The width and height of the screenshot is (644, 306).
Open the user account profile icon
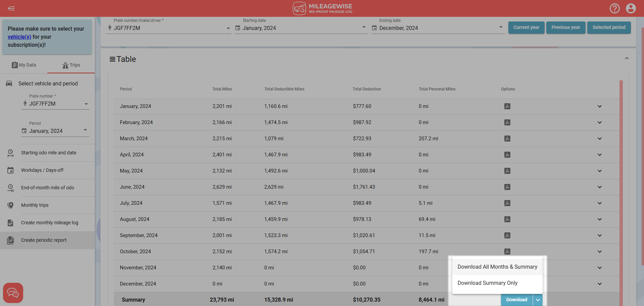point(631,8)
